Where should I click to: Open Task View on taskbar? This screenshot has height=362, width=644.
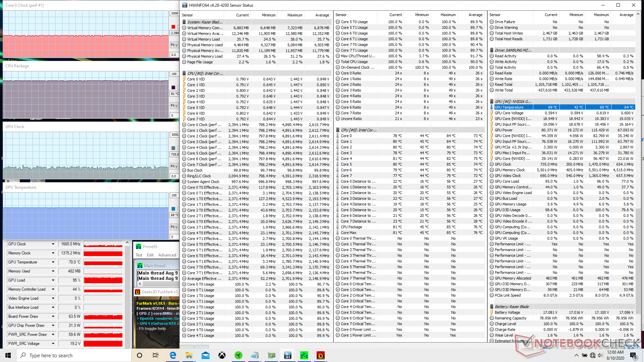click(x=156, y=355)
